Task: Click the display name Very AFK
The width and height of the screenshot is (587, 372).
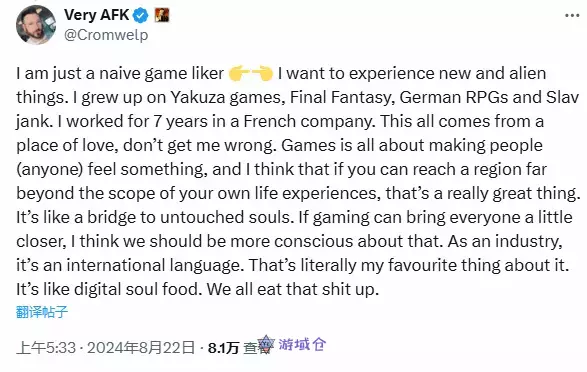Action: coord(97,15)
